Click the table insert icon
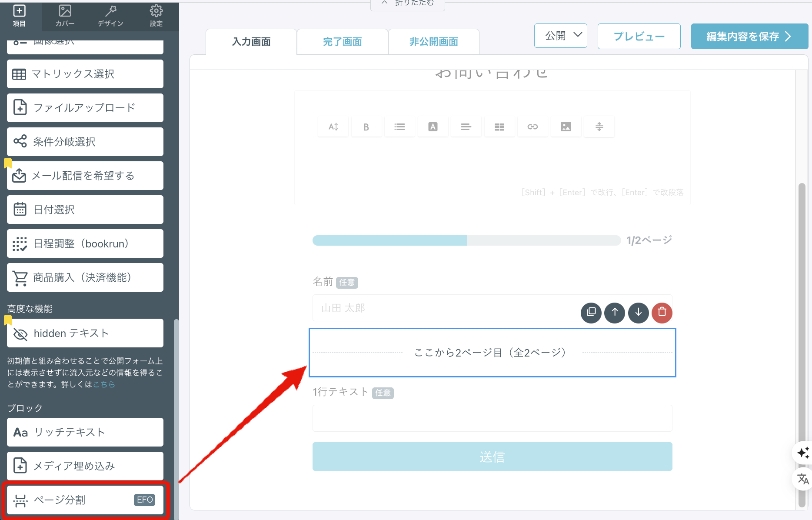 [499, 127]
